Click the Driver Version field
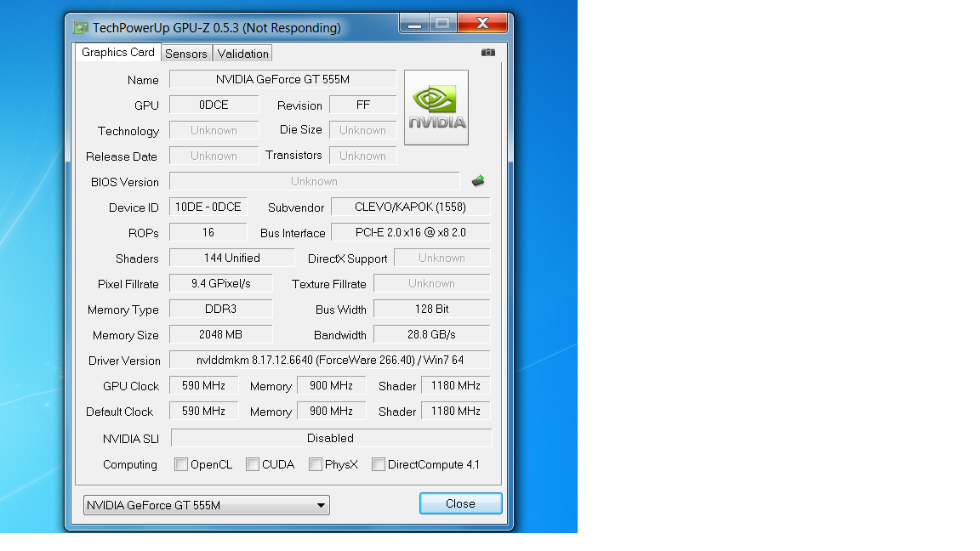Viewport: 980px width, 551px height. click(330, 361)
